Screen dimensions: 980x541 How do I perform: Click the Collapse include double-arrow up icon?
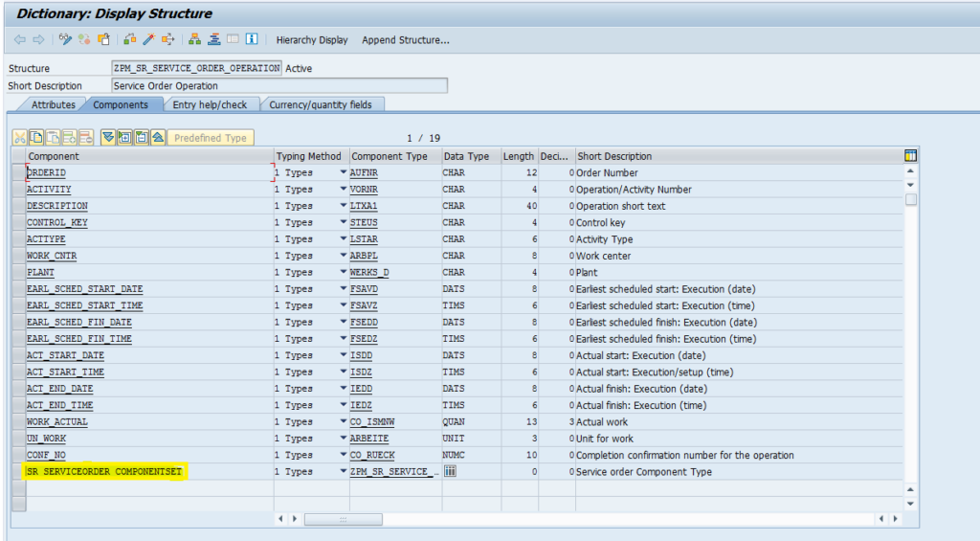[x=158, y=138]
